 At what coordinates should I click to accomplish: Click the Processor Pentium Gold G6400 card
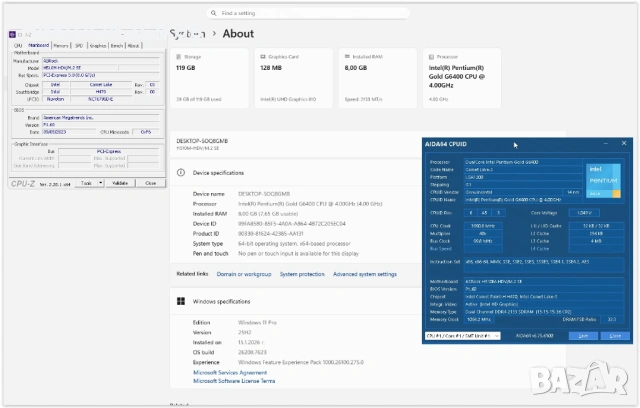click(462, 78)
